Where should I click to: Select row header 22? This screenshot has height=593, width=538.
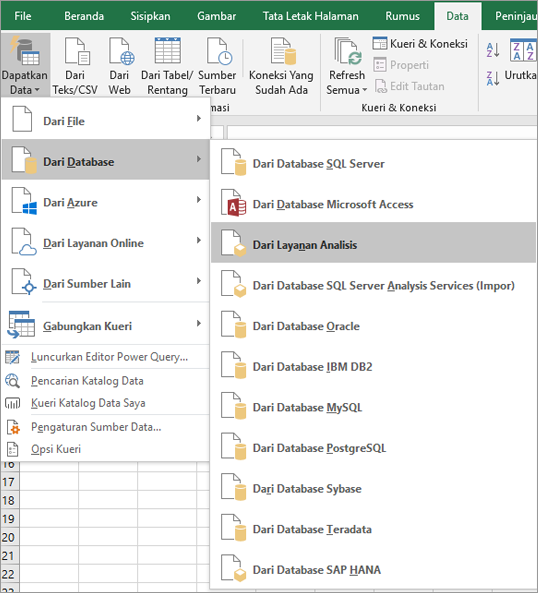pyautogui.click(x=9, y=574)
